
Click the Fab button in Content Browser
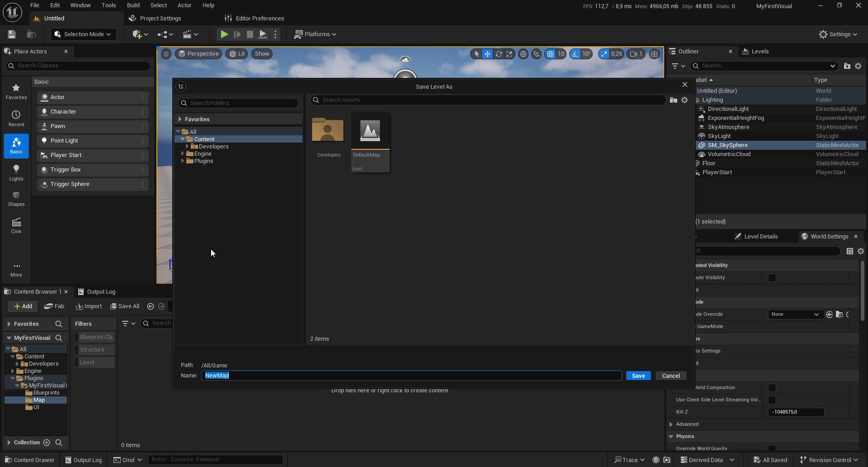(x=54, y=306)
